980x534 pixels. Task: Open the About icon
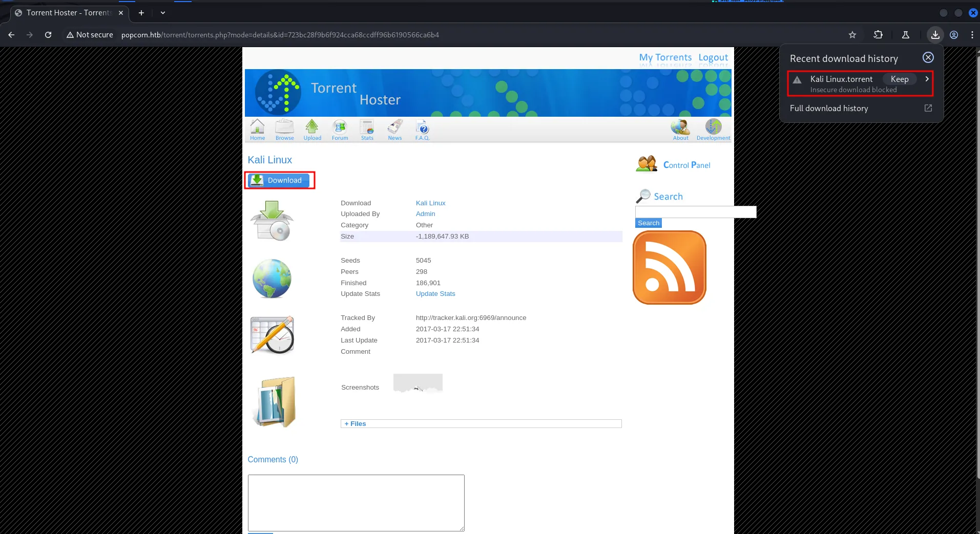coord(680,130)
